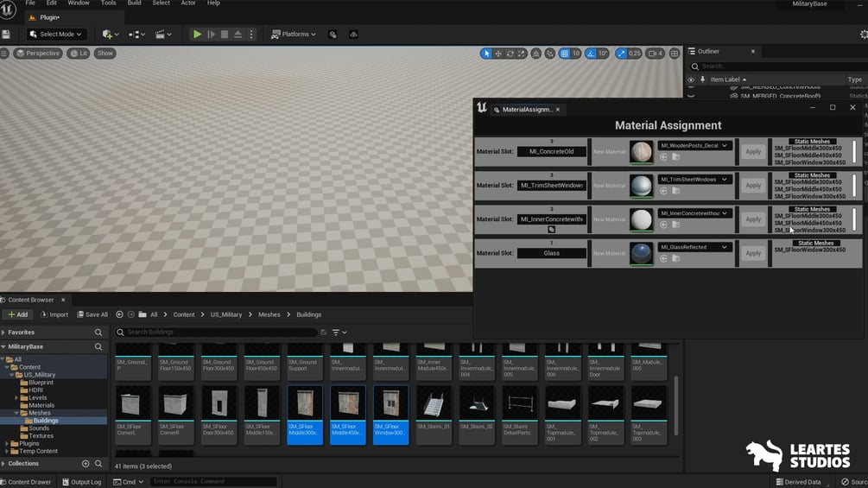Open Content Browser filter options icon
This screenshot has width=868, height=488.
point(339,333)
